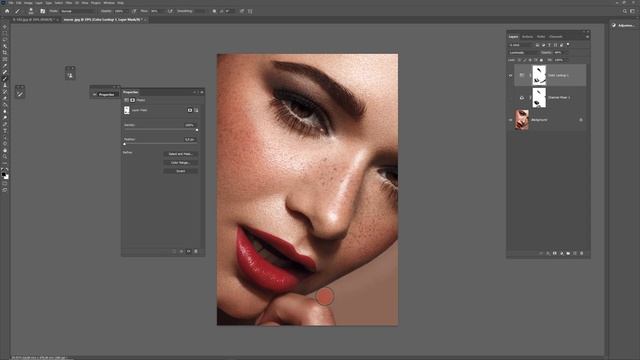Open the Filter menu

[69, 3]
